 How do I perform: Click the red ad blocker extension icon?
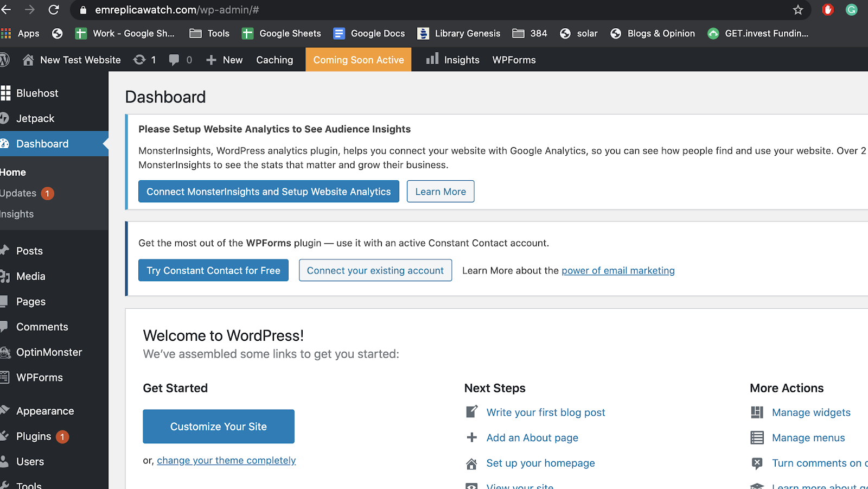pyautogui.click(x=827, y=10)
